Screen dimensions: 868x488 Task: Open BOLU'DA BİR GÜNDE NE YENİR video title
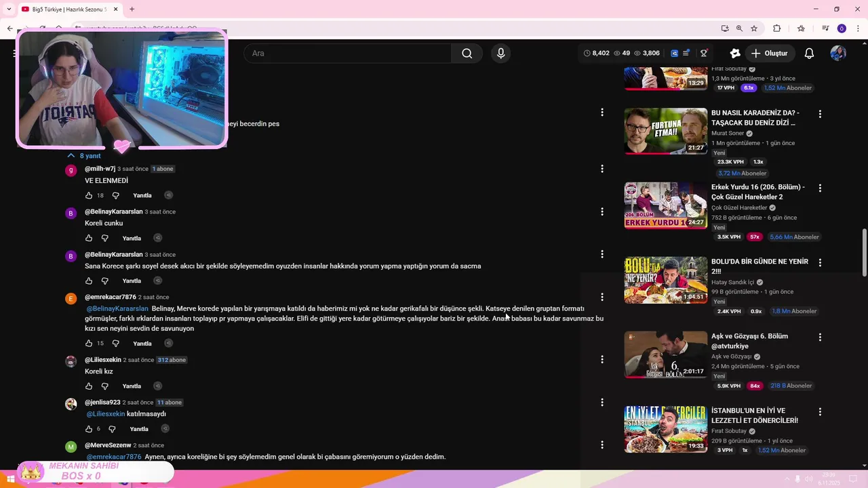pos(759,266)
